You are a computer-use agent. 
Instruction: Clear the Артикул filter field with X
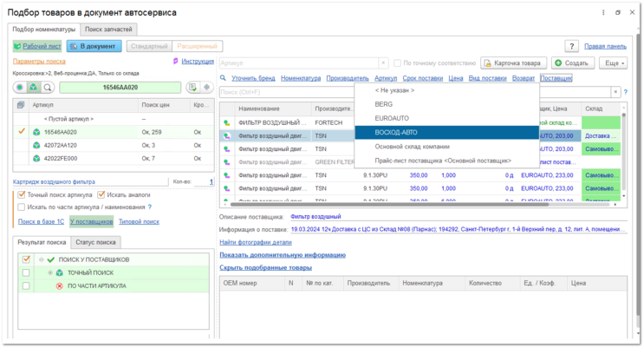pos(383,63)
